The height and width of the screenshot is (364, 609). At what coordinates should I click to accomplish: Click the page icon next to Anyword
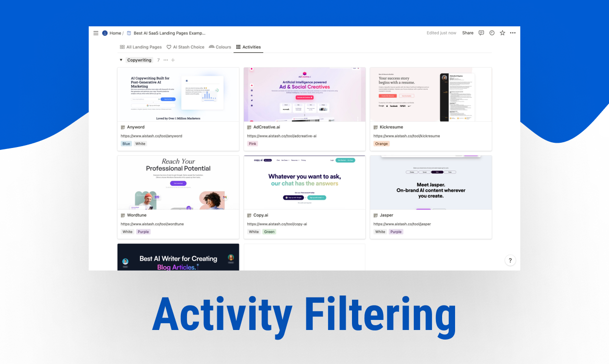click(123, 127)
